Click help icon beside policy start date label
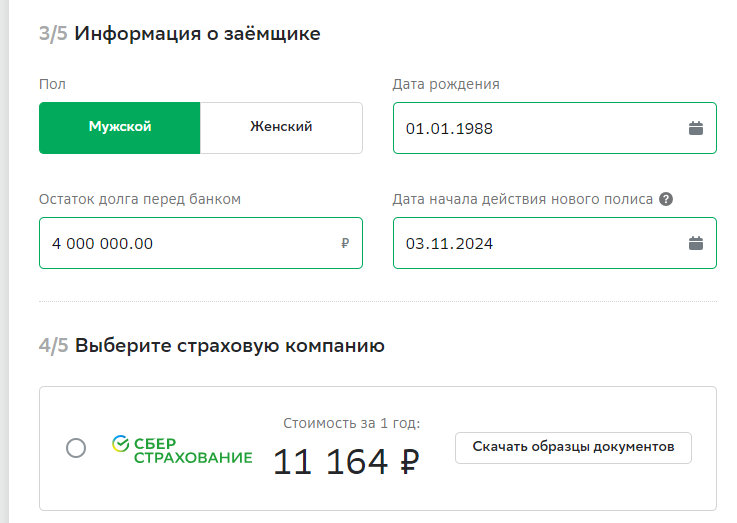The image size is (737, 523). point(666,199)
